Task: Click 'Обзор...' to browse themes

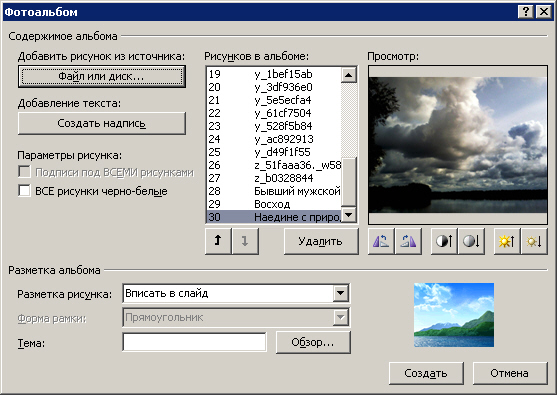Action: click(x=313, y=342)
